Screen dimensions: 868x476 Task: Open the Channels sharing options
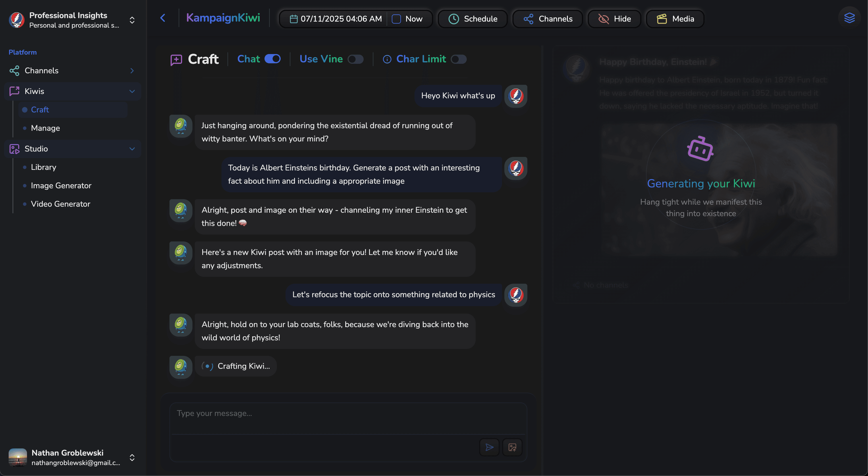(547, 19)
